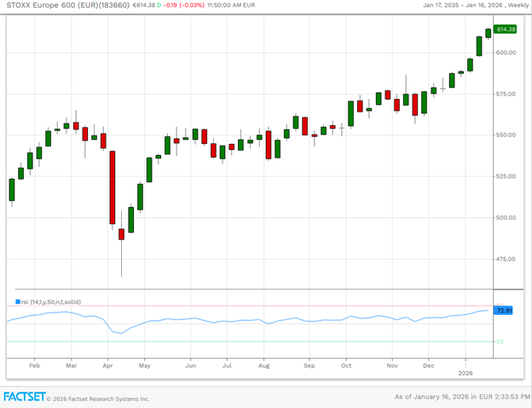Click the Apr label on the time axis
Screen dimensions: 532x408
(107, 364)
